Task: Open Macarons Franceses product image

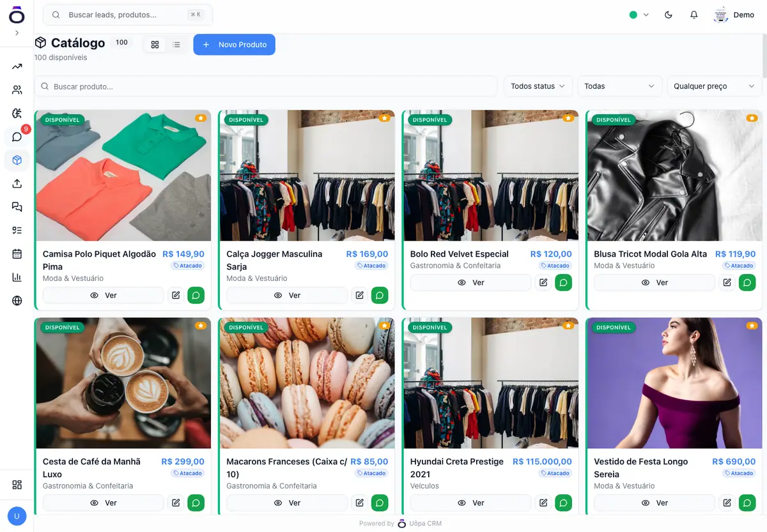Action: pos(307,383)
